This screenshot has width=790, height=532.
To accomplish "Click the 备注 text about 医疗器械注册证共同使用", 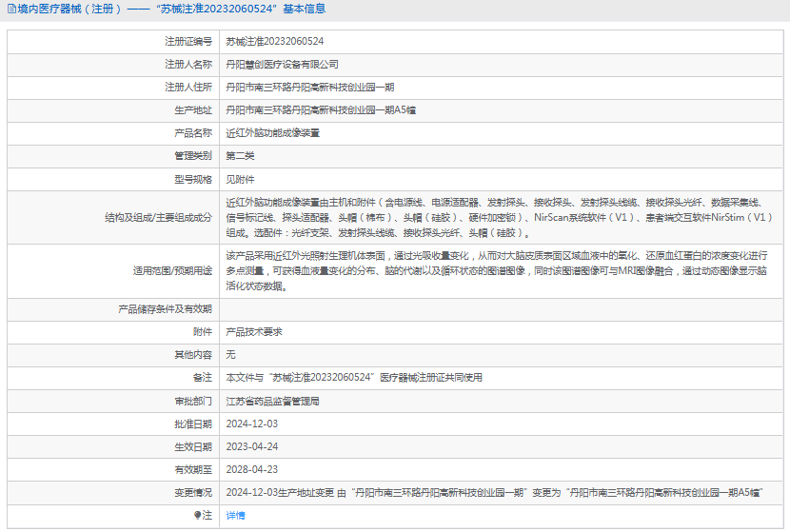I will click(x=354, y=378).
